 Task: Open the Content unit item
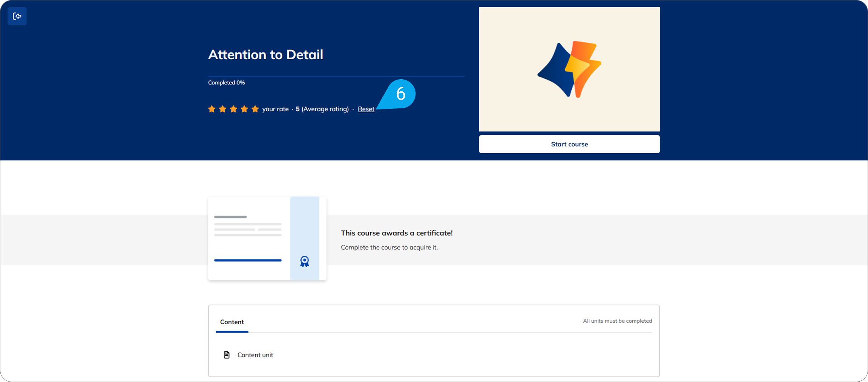coord(255,355)
